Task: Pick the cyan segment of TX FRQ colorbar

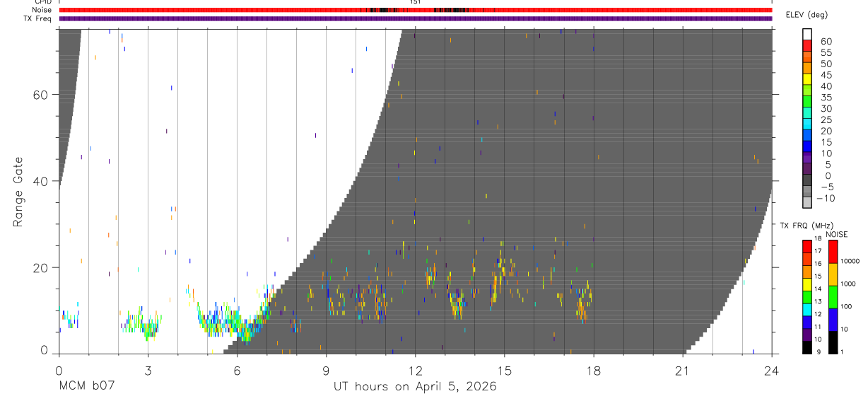Action: click(x=807, y=310)
